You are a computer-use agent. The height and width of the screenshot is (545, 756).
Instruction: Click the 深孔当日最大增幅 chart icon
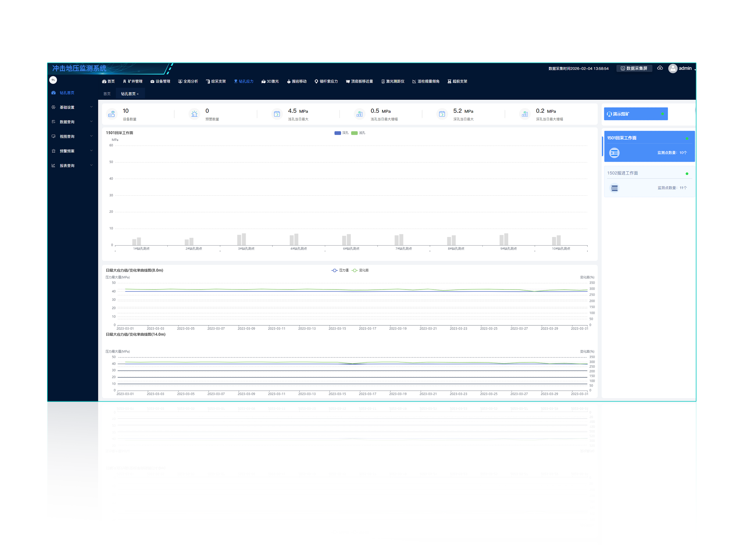pyautogui.click(x=525, y=114)
